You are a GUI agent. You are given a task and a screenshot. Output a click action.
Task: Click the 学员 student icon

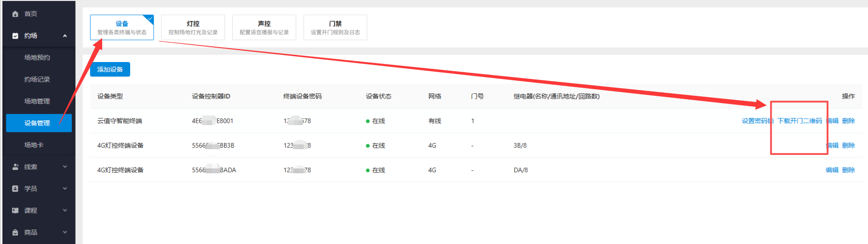coord(15,189)
